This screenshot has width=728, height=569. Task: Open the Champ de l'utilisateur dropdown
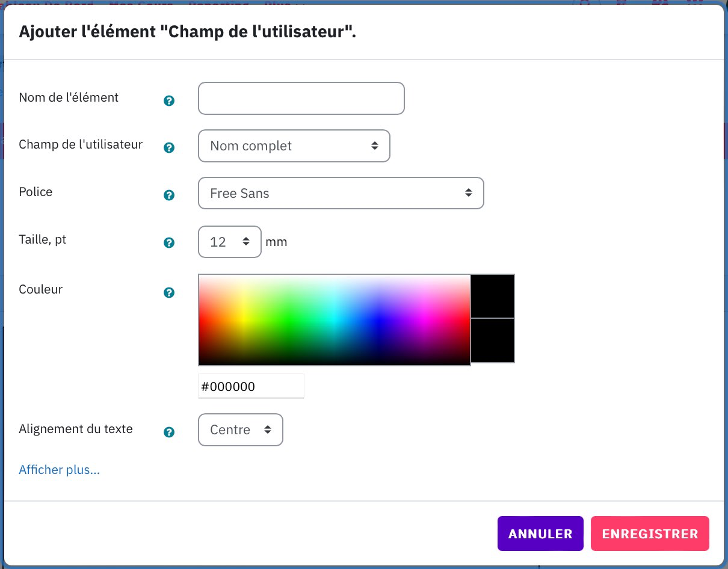point(294,146)
